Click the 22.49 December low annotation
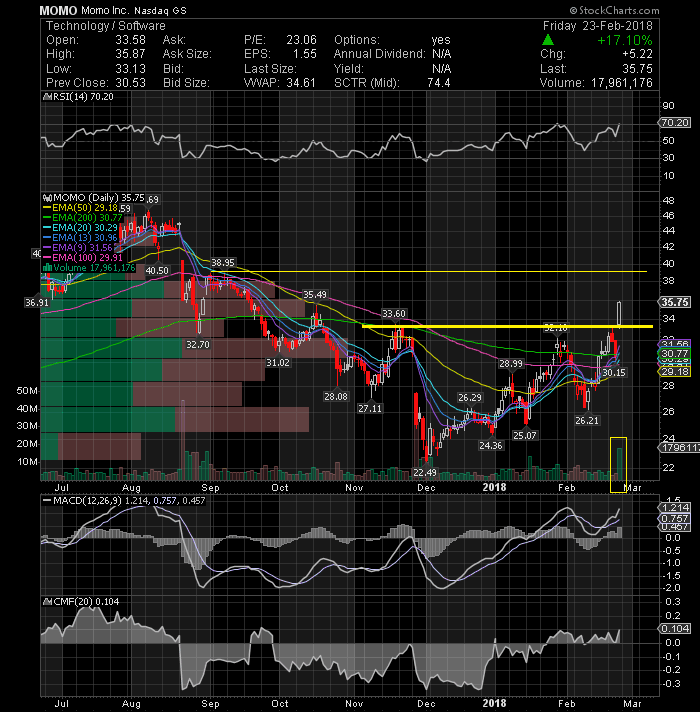 pyautogui.click(x=425, y=473)
